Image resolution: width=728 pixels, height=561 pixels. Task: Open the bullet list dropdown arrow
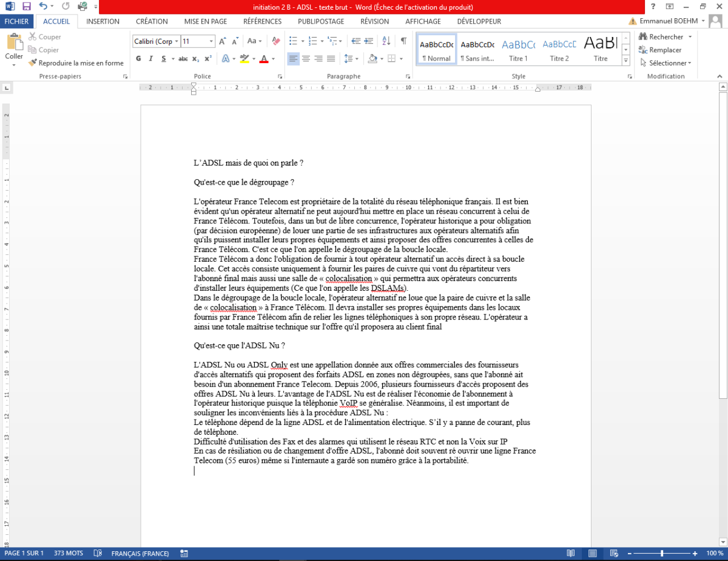tap(302, 41)
